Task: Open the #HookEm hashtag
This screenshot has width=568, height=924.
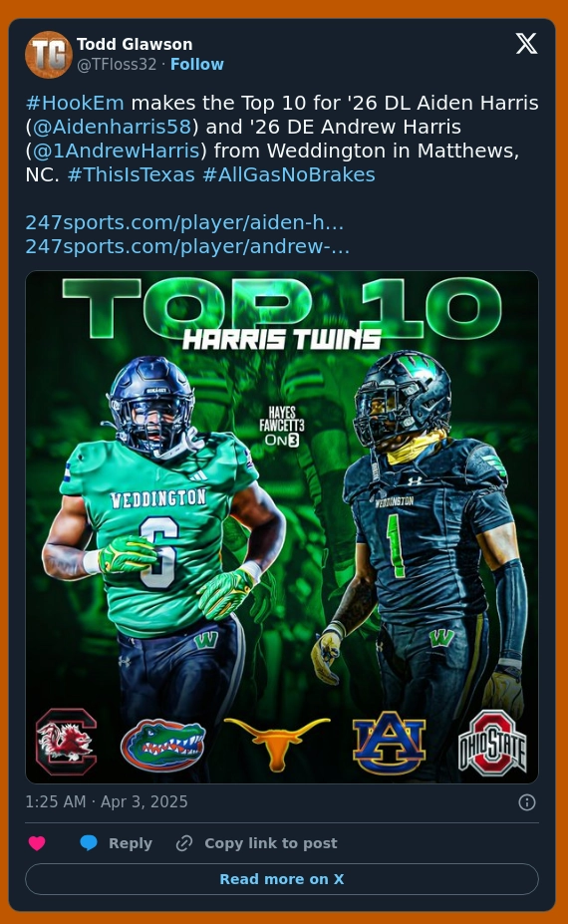Action: [x=75, y=103]
